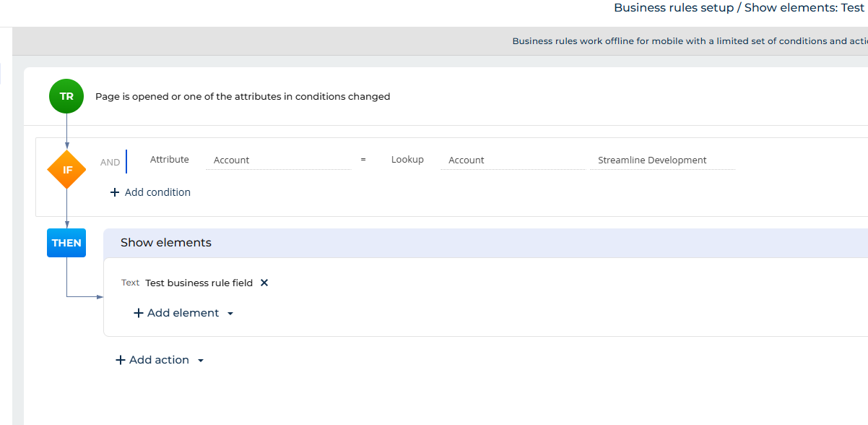The image size is (868, 425).
Task: Select the orange IF diamond icon
Action: (66, 170)
